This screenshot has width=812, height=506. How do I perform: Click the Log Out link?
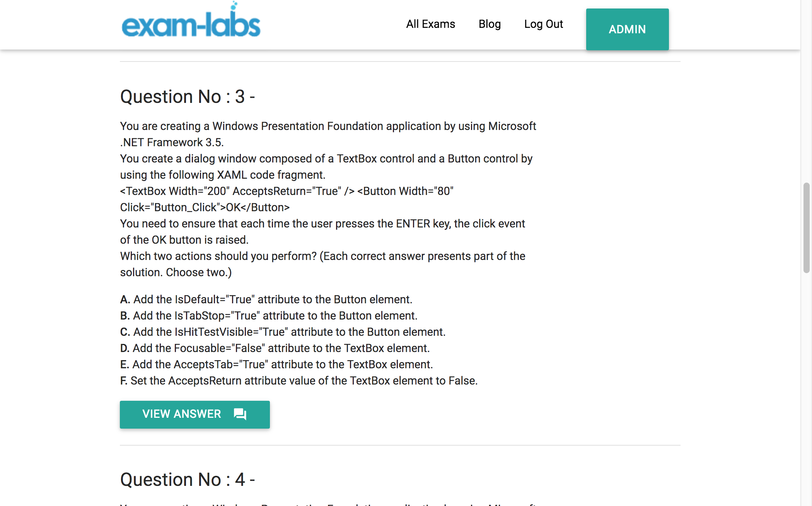[543, 24]
